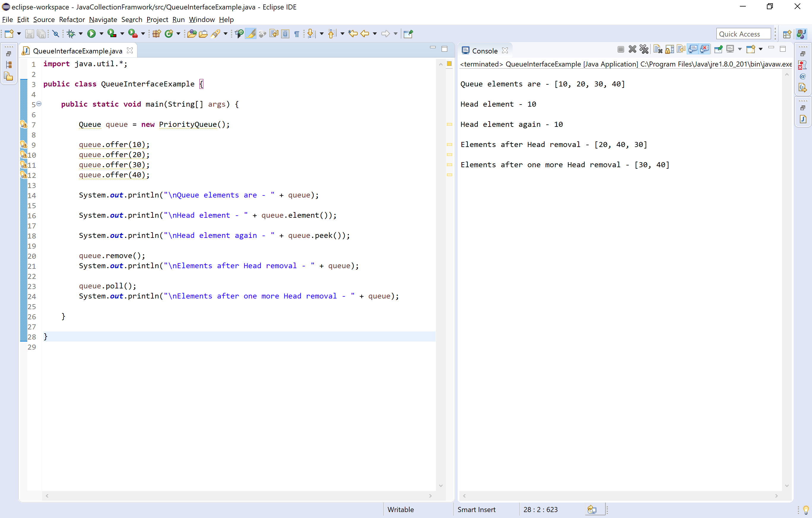Click the Last Edit Location button

click(x=352, y=34)
